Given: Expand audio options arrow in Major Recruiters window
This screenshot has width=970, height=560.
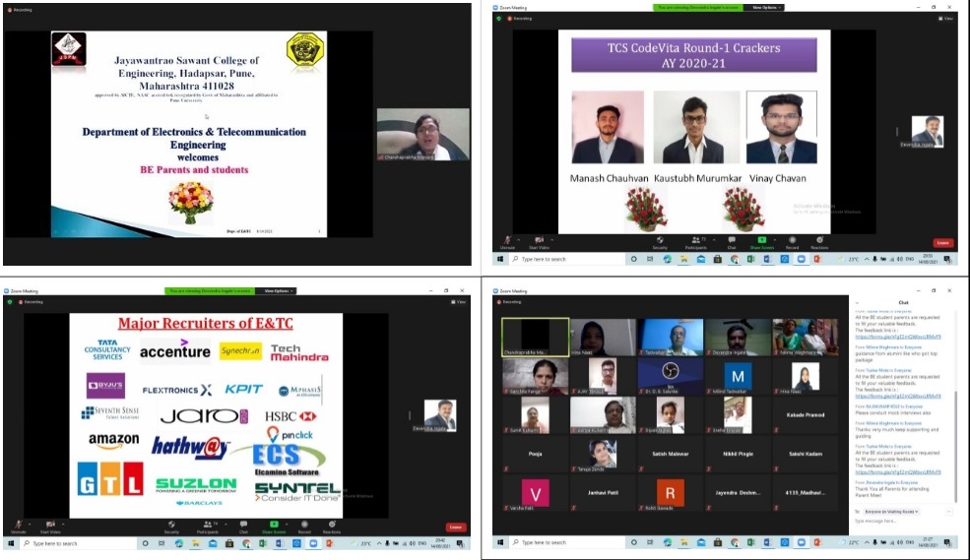Looking at the screenshot, I should (x=30, y=525).
